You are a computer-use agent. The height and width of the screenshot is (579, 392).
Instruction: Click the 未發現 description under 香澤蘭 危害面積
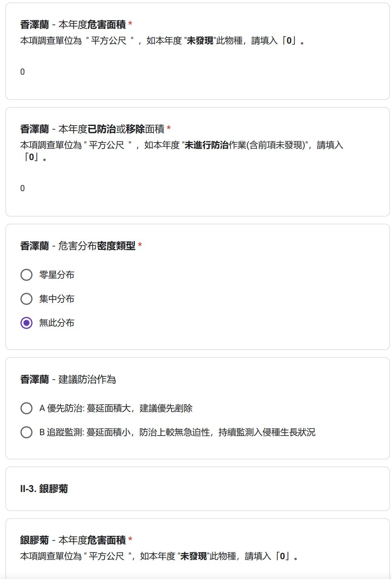point(162,41)
